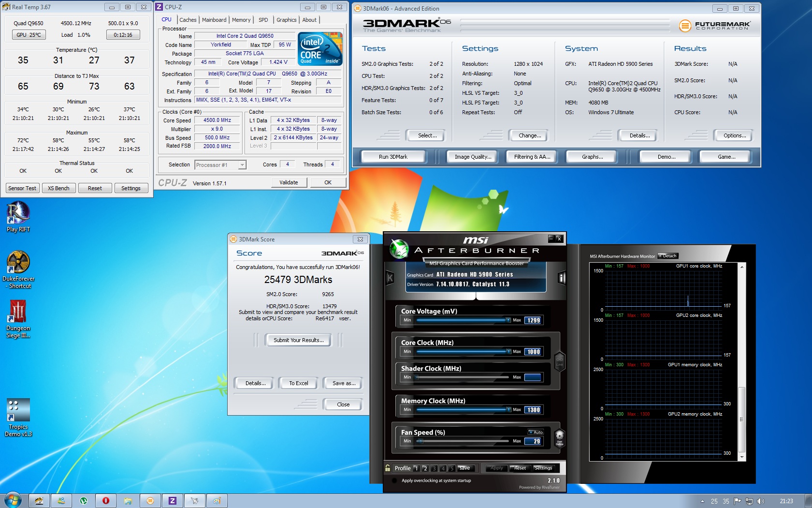
Task: Click the Afterburner profile lock icon
Action: (388, 468)
